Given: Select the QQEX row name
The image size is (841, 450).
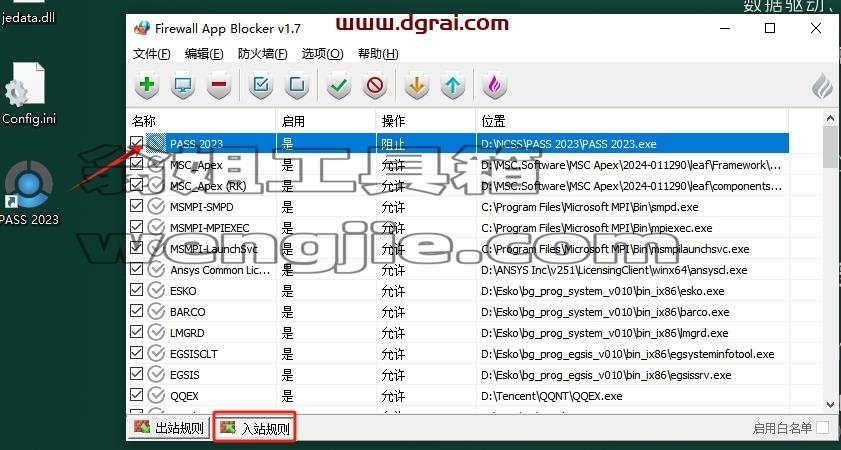Looking at the screenshot, I should coord(184,396).
